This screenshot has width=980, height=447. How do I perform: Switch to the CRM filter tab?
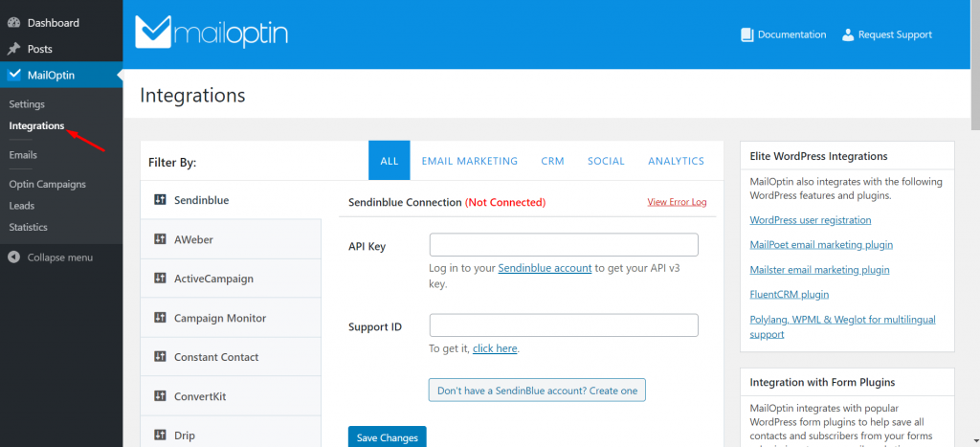[552, 161]
